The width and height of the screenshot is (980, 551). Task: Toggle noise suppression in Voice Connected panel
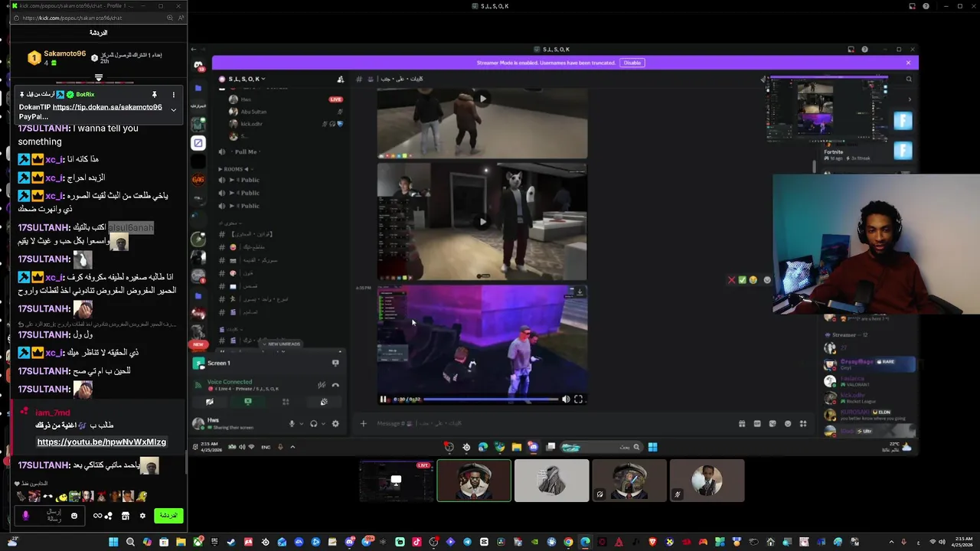click(322, 385)
